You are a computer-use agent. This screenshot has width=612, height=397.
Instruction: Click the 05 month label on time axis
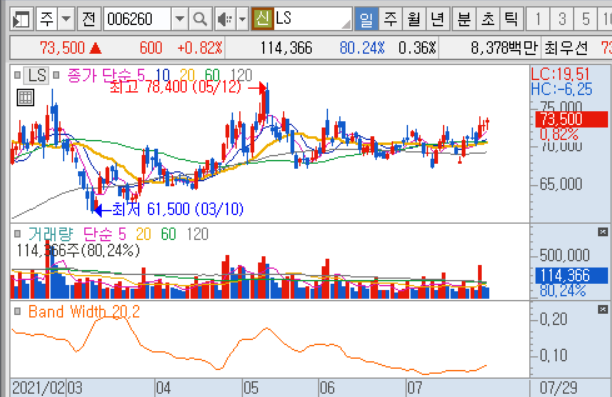(251, 388)
